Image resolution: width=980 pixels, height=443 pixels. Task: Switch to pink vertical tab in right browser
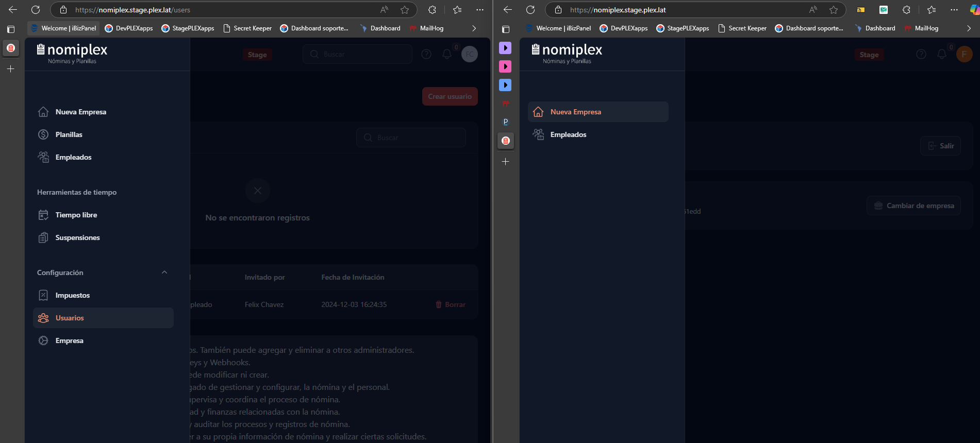[505, 66]
